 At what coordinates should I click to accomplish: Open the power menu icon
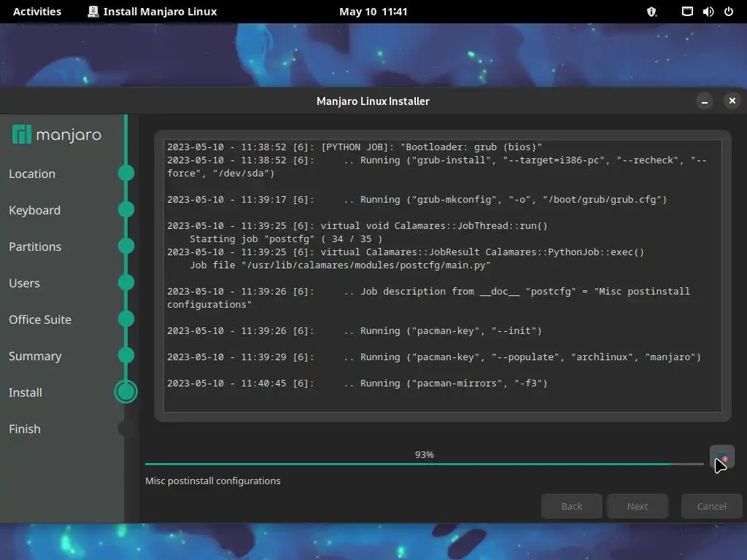point(729,12)
